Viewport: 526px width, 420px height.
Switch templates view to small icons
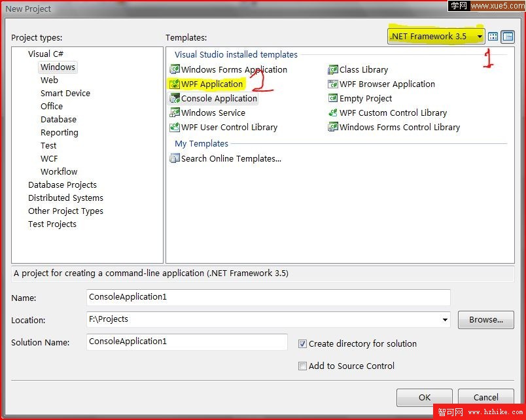tap(508, 37)
